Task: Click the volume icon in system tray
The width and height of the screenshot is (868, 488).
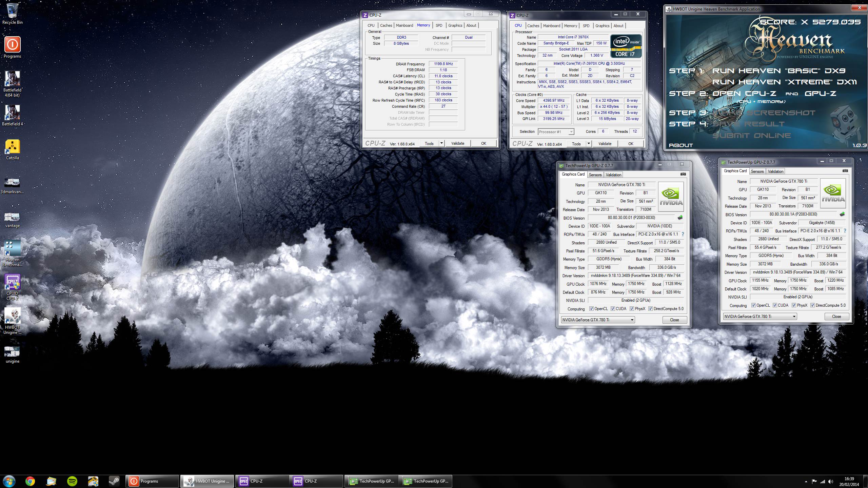Action: [x=831, y=481]
